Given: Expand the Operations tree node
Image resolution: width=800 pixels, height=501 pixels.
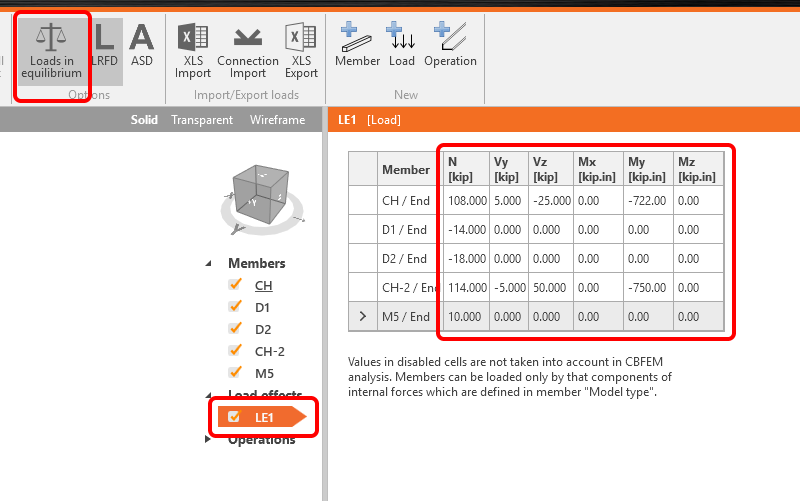Looking at the screenshot, I should 207,439.
